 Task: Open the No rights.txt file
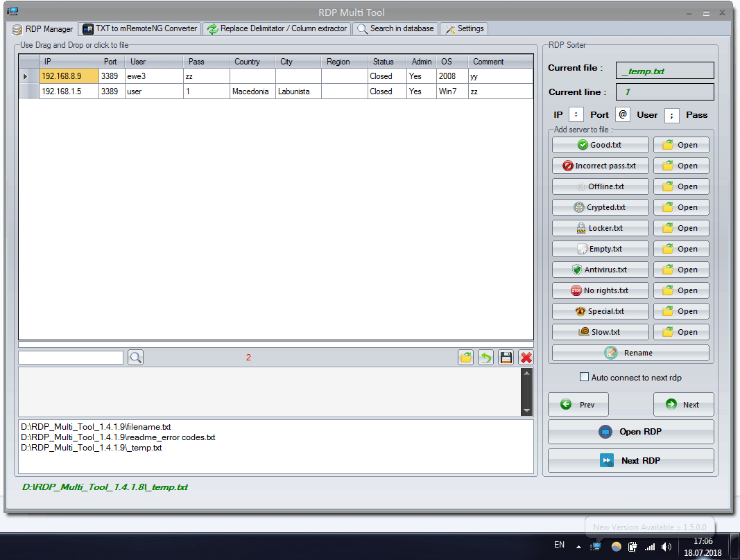681,290
